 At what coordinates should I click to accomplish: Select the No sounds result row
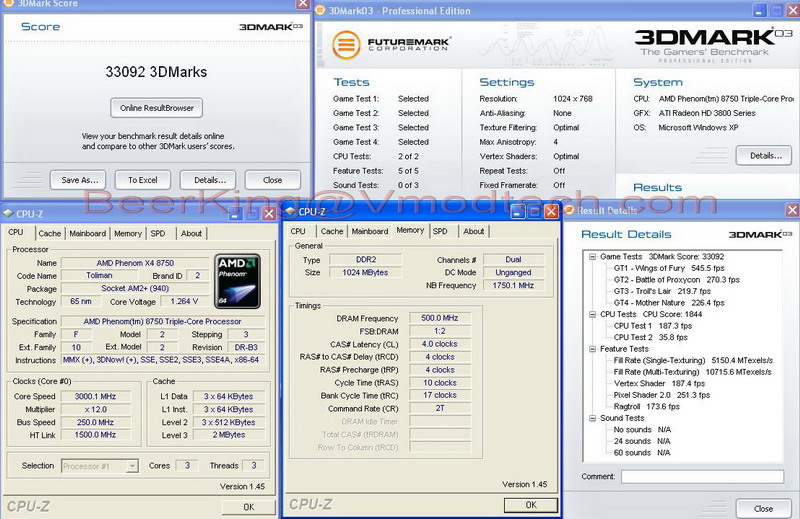(642, 430)
